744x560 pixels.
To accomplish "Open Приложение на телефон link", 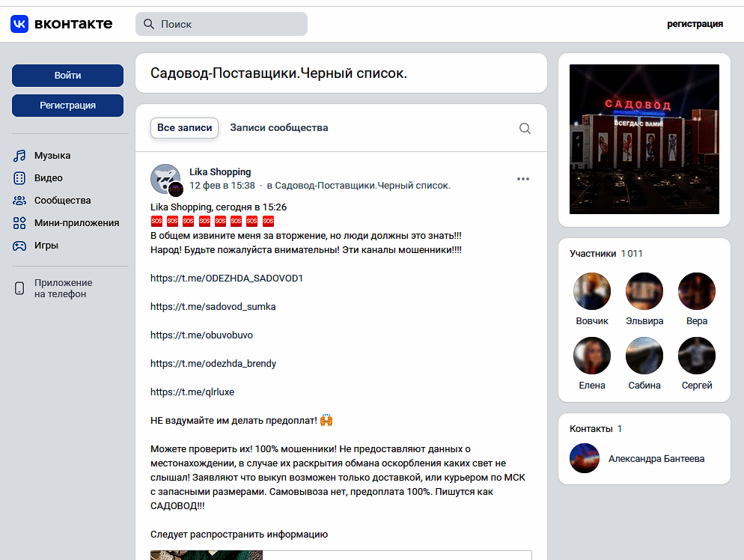I will pos(63,288).
